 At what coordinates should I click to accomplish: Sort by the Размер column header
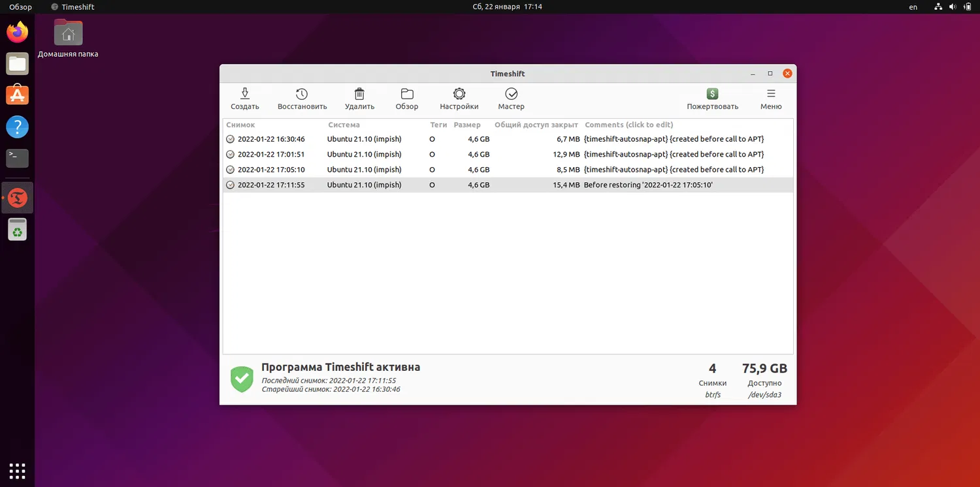(467, 125)
